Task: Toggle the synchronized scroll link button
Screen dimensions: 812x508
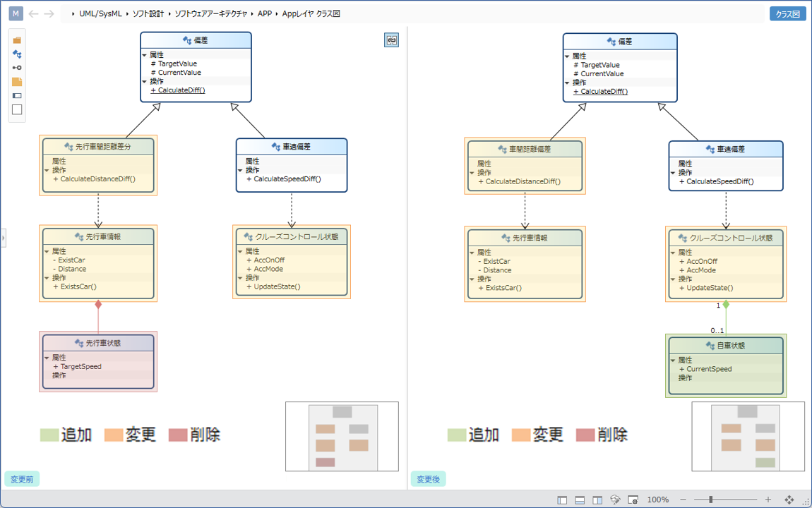Action: tap(391, 40)
